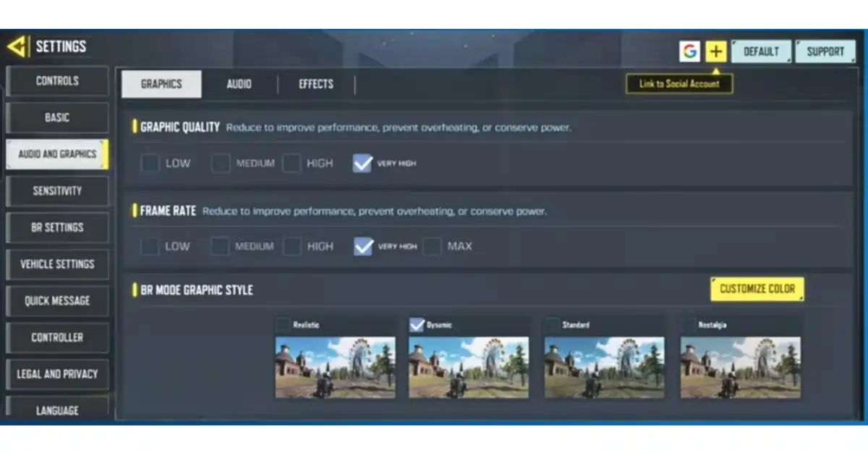Switch to the AUDIO tab
The width and height of the screenshot is (868, 454).
pos(239,84)
